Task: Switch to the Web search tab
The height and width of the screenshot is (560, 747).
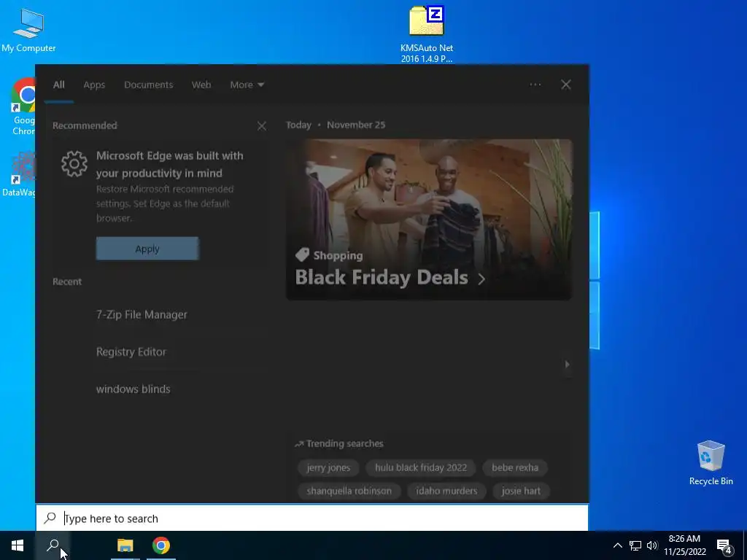Action: coord(201,85)
